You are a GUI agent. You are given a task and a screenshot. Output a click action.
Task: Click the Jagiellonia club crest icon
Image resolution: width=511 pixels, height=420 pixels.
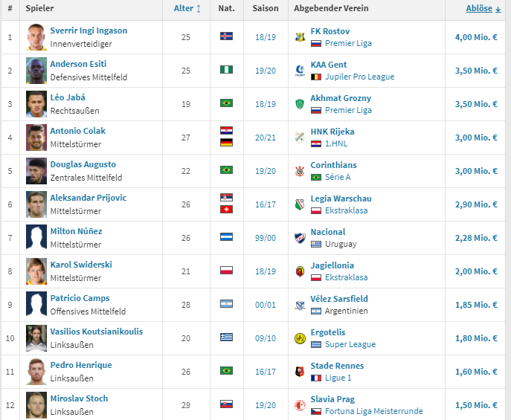(x=300, y=271)
